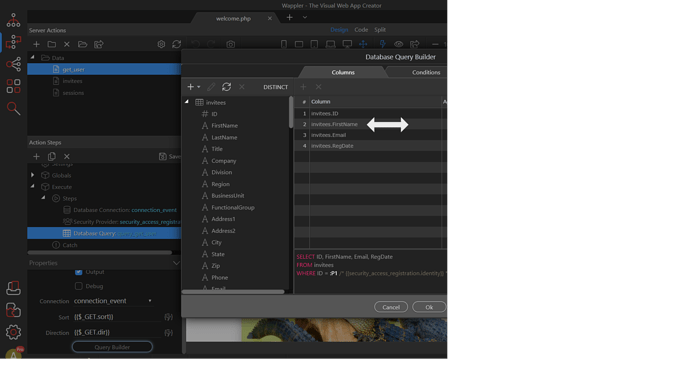Open the add-table plus dropdown in Query Builder
Screen dimensions: 690x388
coord(194,87)
